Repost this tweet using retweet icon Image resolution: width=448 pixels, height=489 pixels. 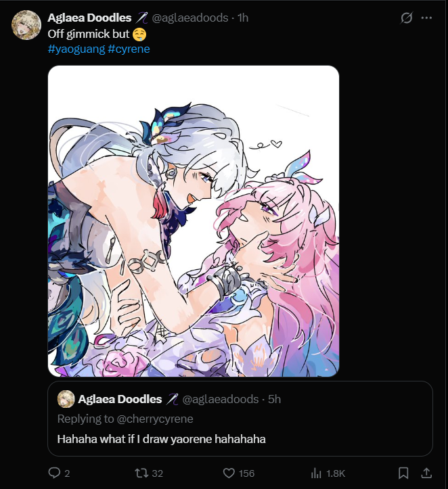(x=141, y=473)
